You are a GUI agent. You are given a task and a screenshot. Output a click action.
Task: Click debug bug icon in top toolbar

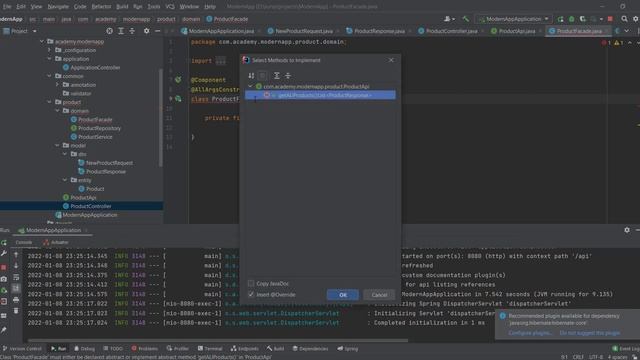pyautogui.click(x=571, y=19)
